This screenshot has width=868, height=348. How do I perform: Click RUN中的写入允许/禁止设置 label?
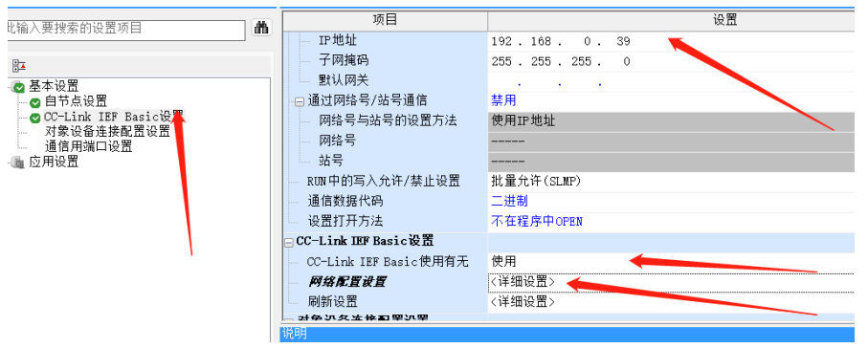(x=383, y=181)
